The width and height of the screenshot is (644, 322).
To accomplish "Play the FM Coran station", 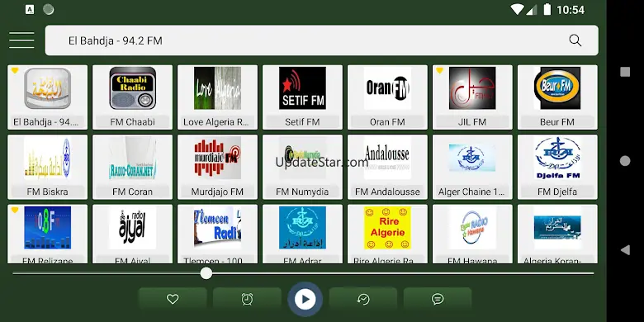I will pos(132,167).
